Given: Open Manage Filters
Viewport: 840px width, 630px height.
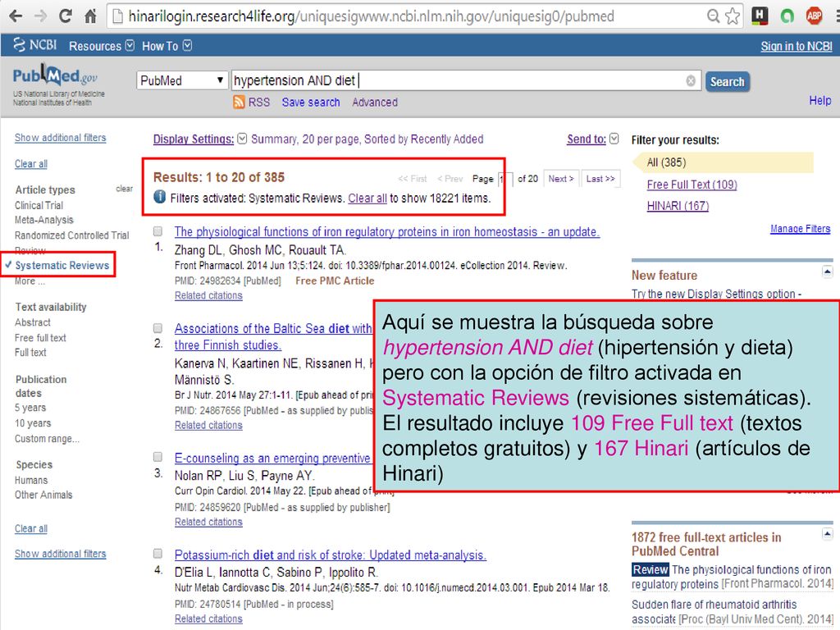Looking at the screenshot, I should click(800, 229).
